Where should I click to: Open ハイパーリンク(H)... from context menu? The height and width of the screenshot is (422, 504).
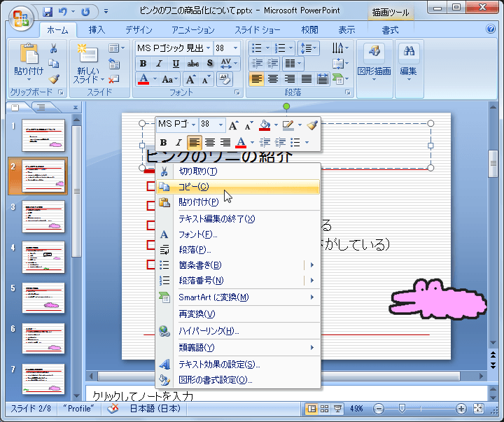238,331
